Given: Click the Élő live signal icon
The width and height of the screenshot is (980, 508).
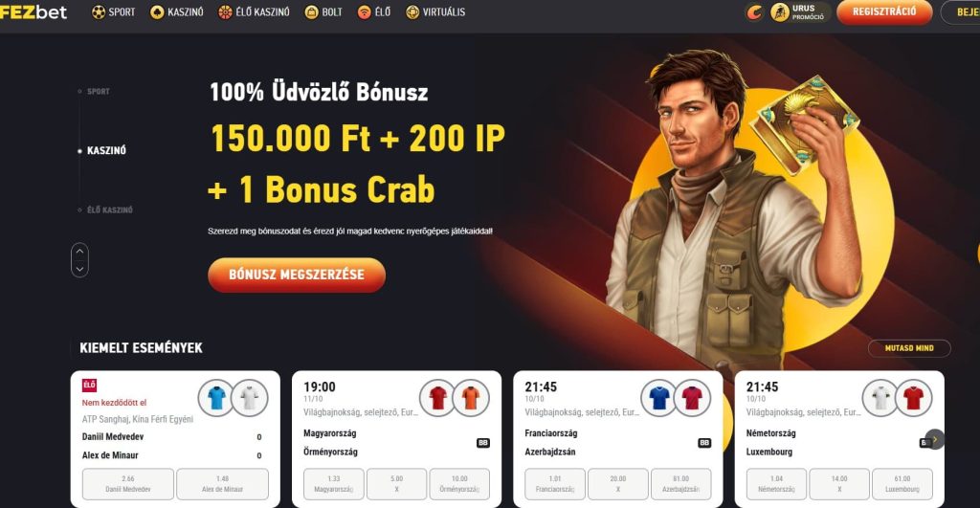Looking at the screenshot, I should coord(365,11).
